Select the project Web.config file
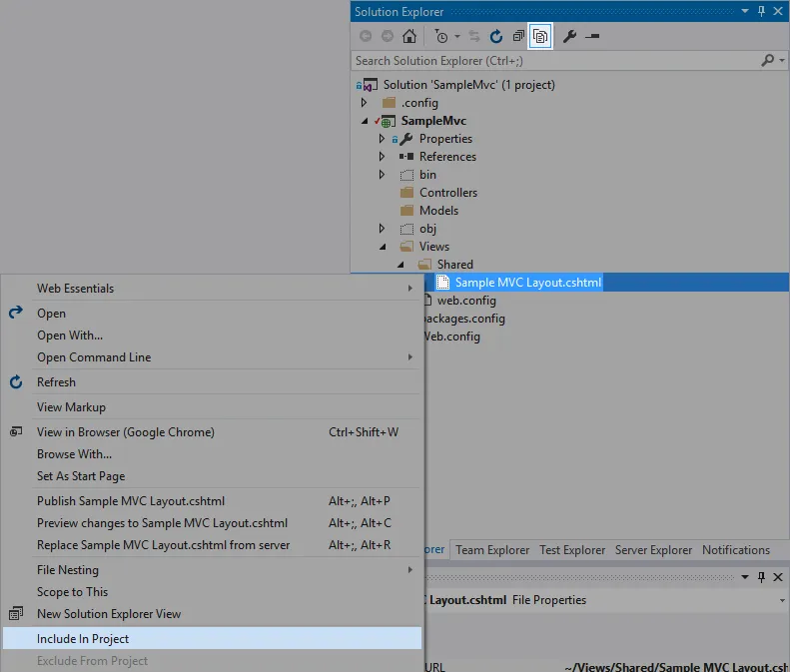 click(451, 336)
